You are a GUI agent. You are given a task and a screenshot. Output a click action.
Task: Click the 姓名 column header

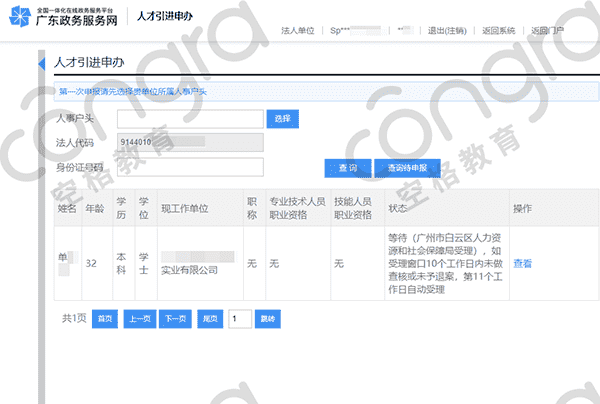tap(67, 208)
